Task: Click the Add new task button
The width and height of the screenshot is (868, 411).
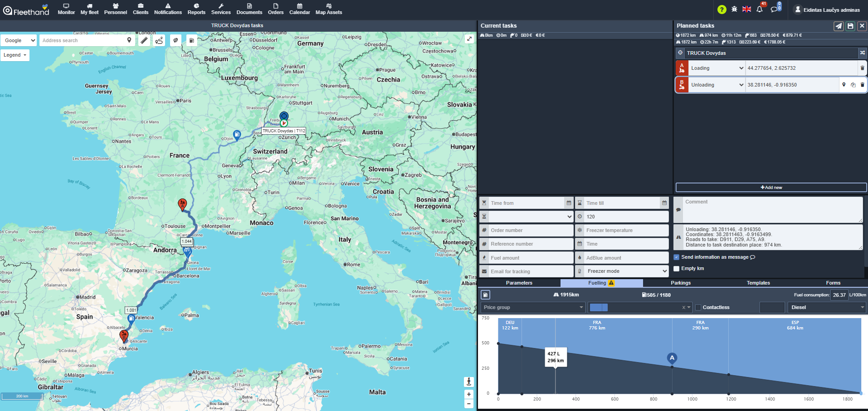Action: tap(771, 188)
